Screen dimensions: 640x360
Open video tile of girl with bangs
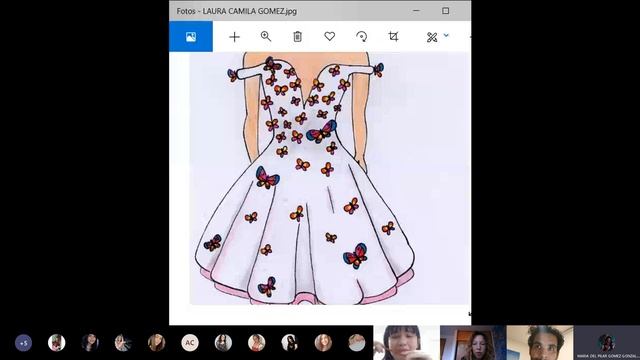406,342
